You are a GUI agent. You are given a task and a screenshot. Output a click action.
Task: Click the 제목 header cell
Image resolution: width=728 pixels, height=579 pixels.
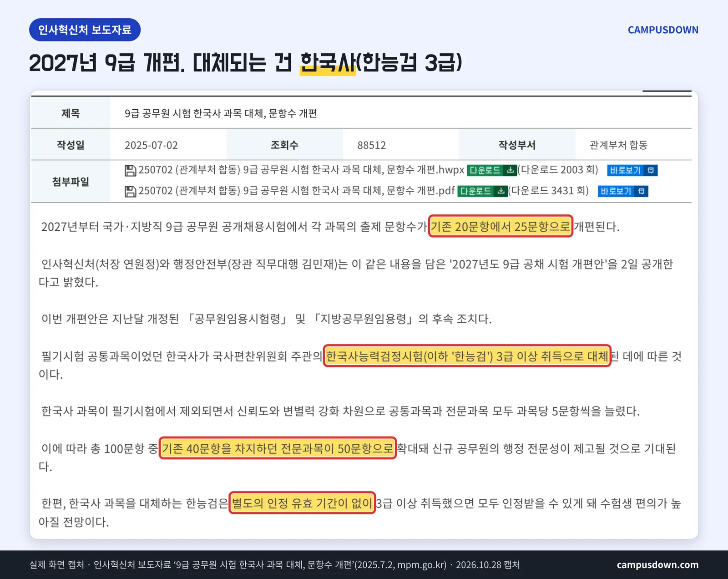71,113
